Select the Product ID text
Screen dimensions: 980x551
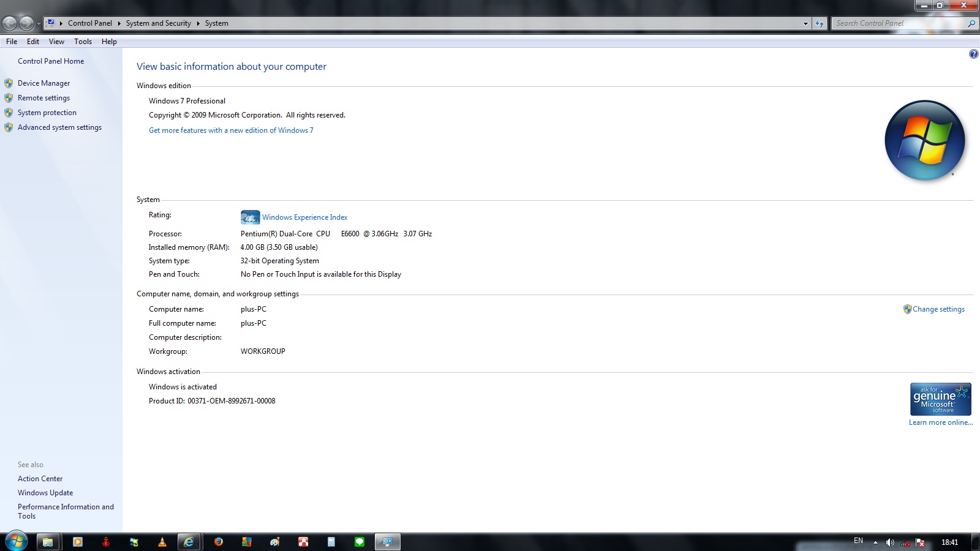click(212, 401)
